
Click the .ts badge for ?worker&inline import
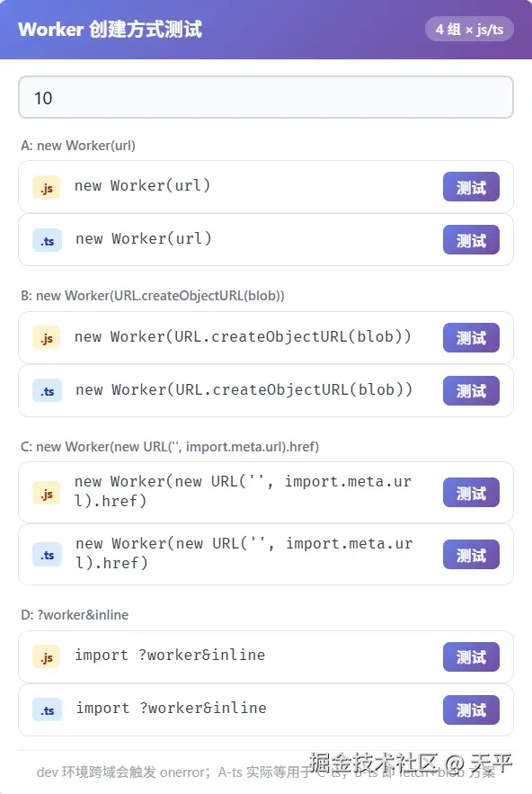(x=47, y=710)
